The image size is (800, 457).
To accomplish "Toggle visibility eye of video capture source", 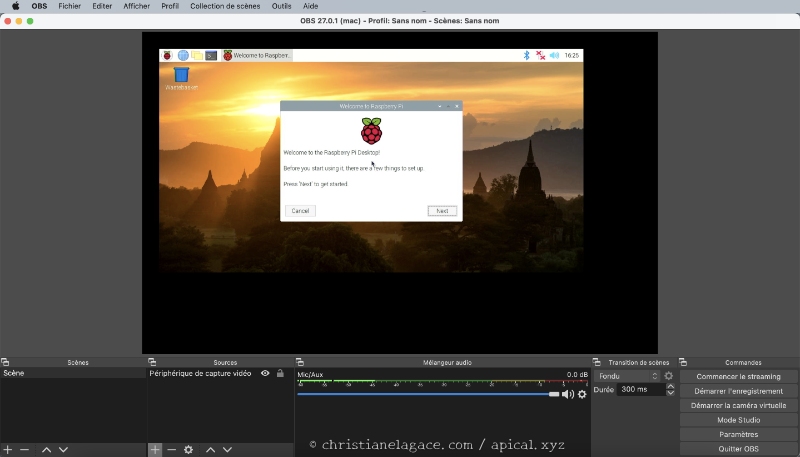I will [265, 373].
